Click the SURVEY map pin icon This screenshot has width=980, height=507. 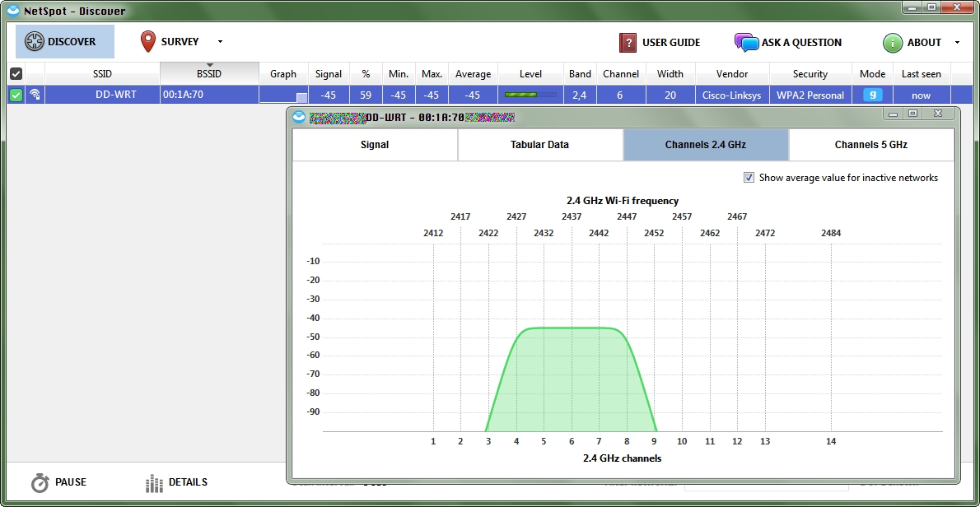tap(147, 42)
